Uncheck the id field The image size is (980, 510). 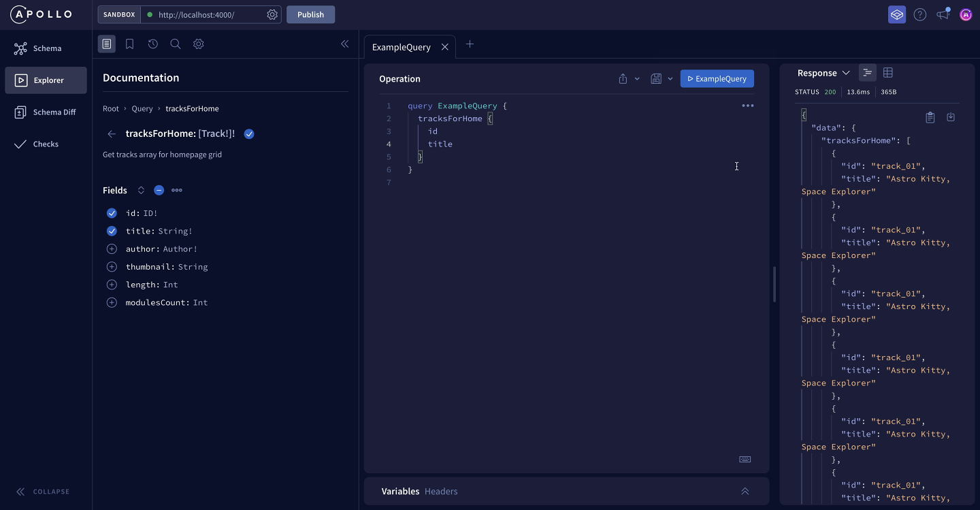pos(112,213)
